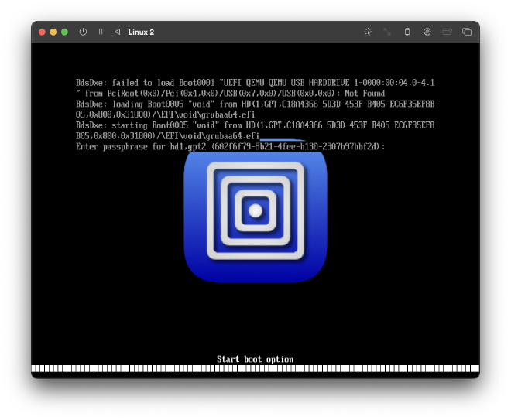Screen dimensions: 511x420
Task: Open the USB devices icon
Action: click(x=407, y=32)
